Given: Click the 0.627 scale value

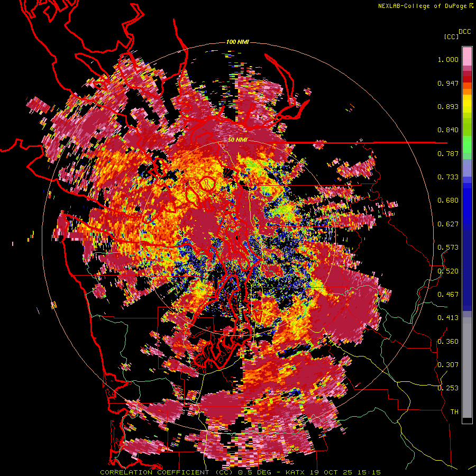Looking at the screenshot, I should point(448,224).
